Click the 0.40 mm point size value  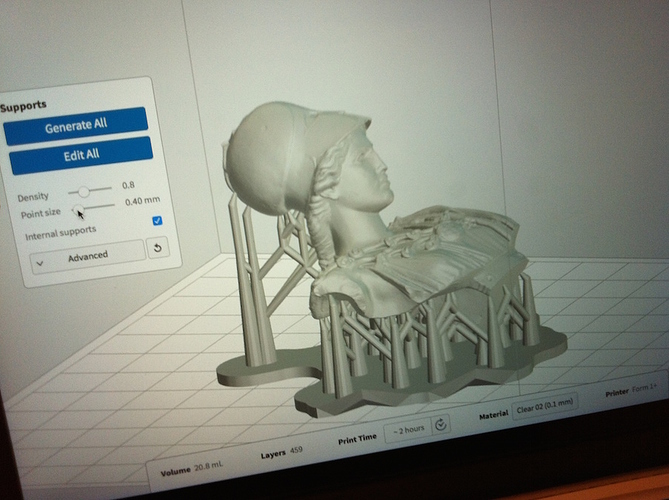(136, 201)
